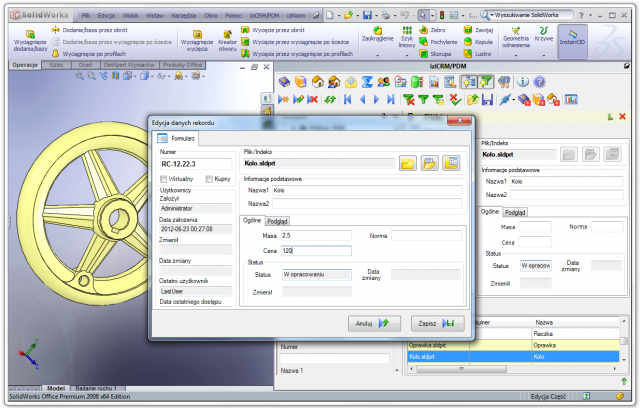Go to first record navigation icon
Screen dimensions: 640x408
click(x=347, y=99)
